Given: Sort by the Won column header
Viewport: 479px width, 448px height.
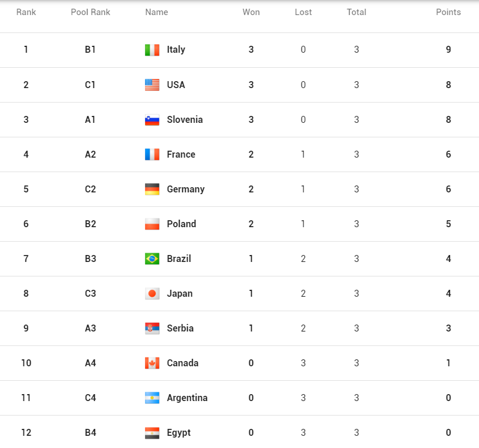Looking at the screenshot, I should [251, 12].
